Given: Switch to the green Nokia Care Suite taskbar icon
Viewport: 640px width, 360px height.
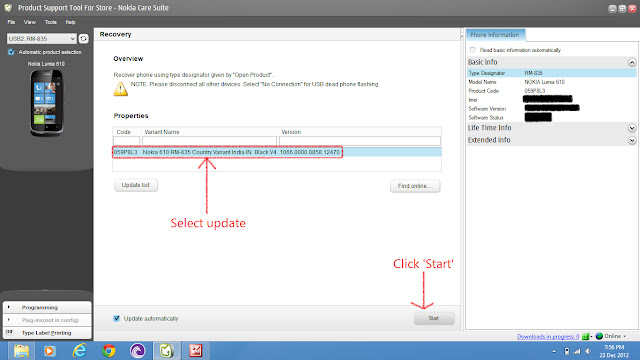Looking at the screenshot, I should (x=167, y=351).
